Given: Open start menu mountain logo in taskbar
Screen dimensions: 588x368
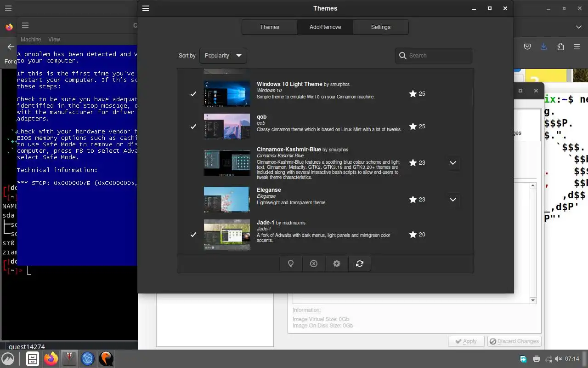Looking at the screenshot, I should click(8, 359).
